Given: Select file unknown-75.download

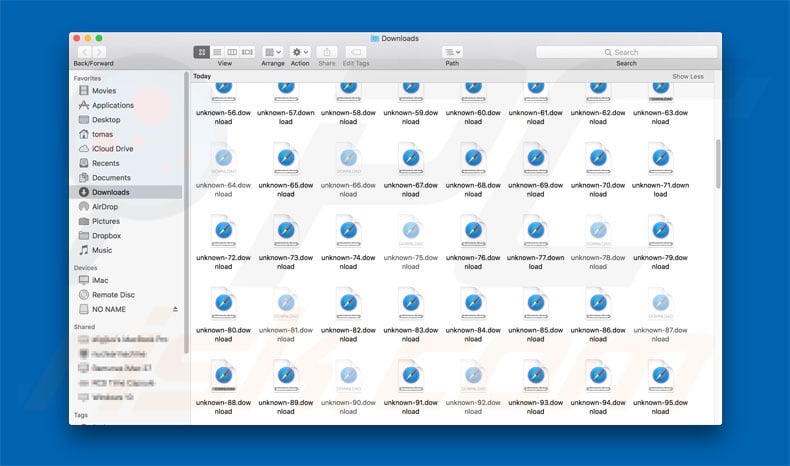Looking at the screenshot, I should 411,243.
